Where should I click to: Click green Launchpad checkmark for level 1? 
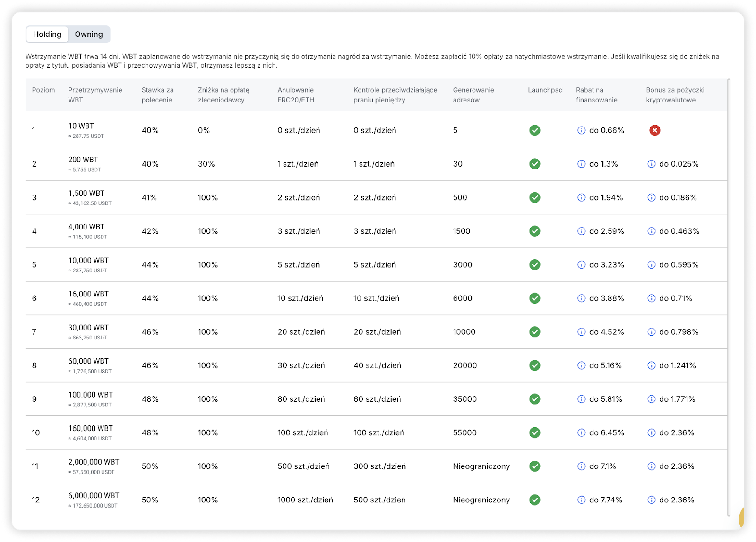point(535,130)
